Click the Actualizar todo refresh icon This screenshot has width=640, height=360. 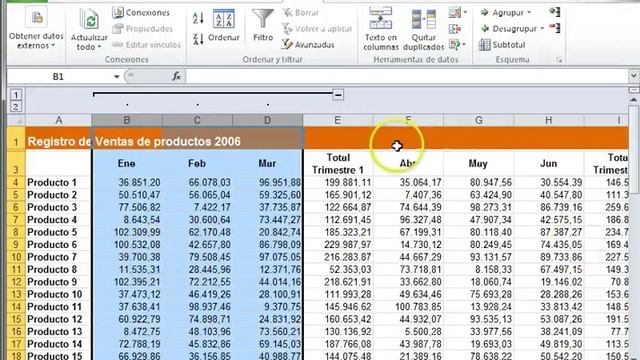(x=89, y=19)
